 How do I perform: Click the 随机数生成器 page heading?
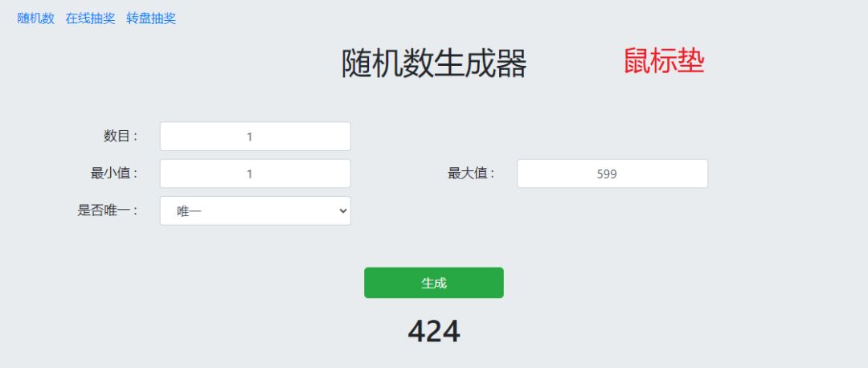(x=434, y=63)
